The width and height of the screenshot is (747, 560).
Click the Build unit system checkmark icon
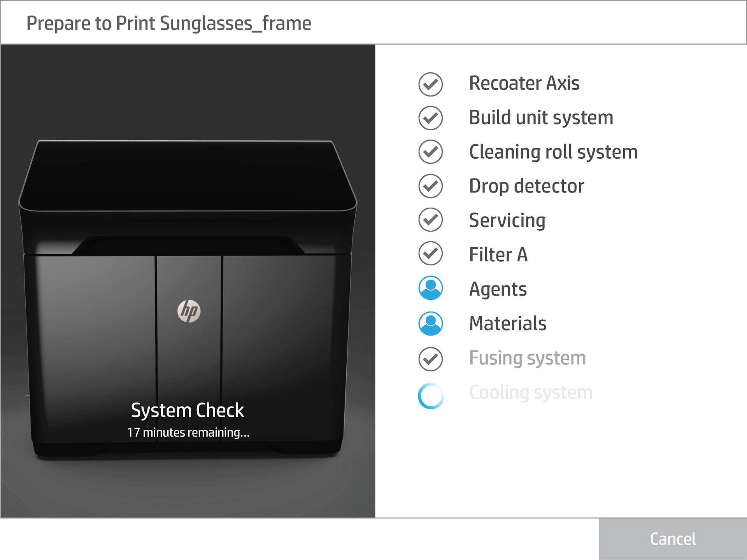(430, 118)
